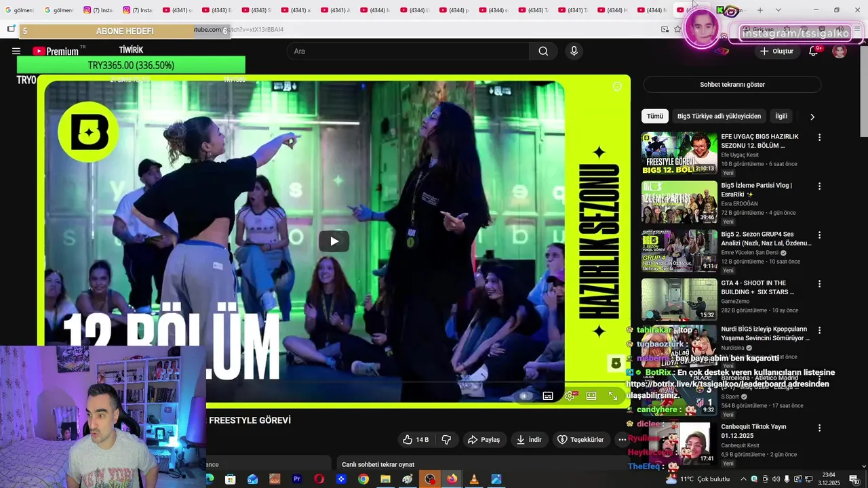Image resolution: width=868 pixels, height=488 pixels.
Task: Open the browser tab list chevron
Action: click(778, 10)
